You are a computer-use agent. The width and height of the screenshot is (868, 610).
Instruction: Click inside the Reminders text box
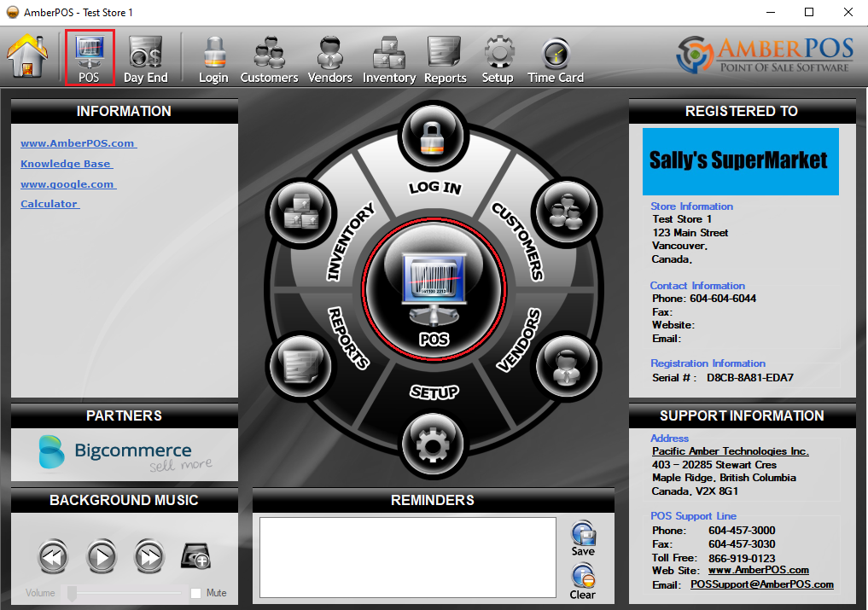pos(407,557)
